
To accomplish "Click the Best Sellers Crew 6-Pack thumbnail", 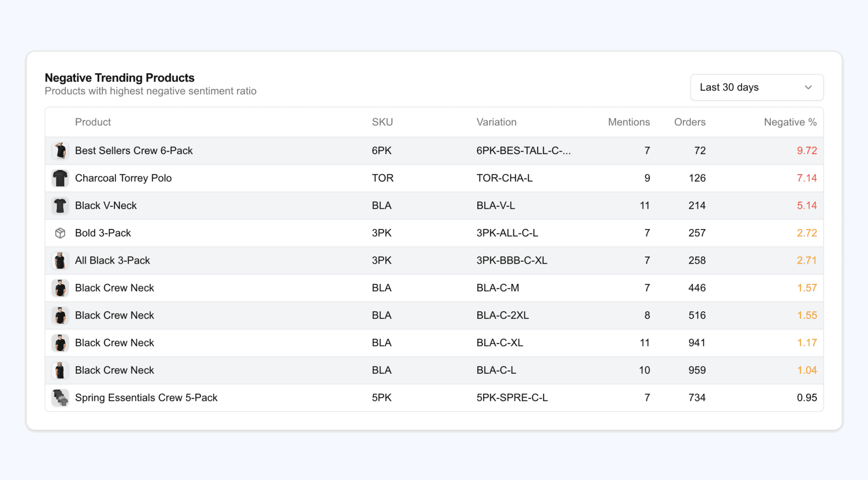I will (60, 151).
